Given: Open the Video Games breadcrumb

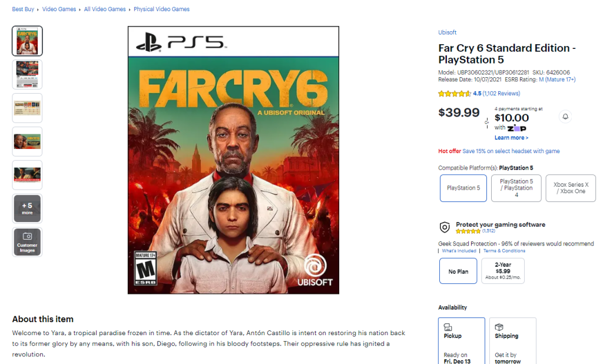Looking at the screenshot, I should click(x=59, y=9).
